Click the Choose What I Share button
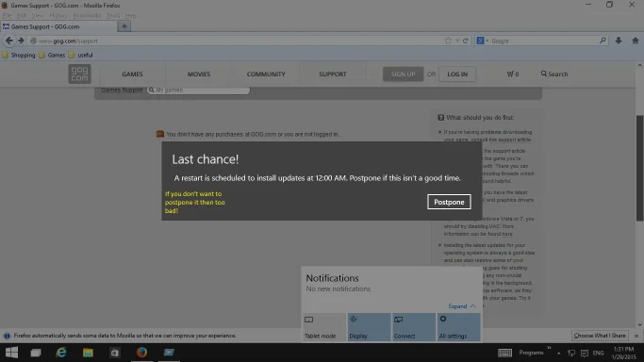Viewport: 644px width, 362px height. (x=600, y=336)
